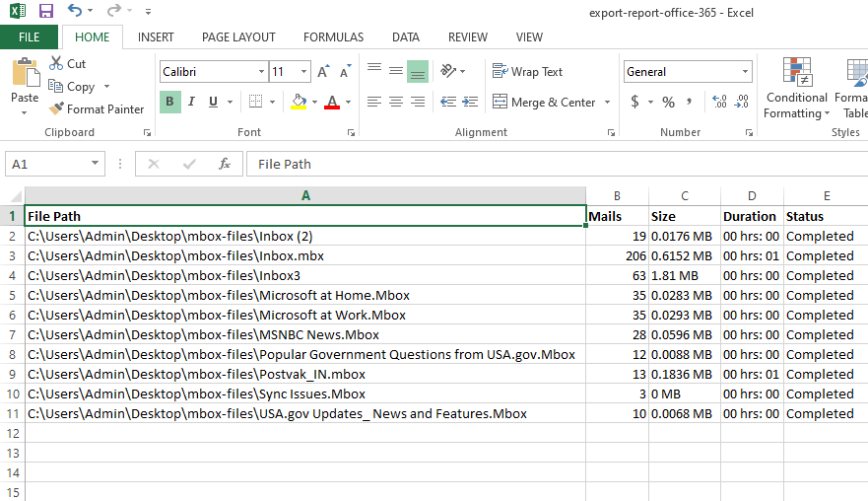Image resolution: width=868 pixels, height=501 pixels.
Task: Click the Borders icon
Action: click(255, 102)
